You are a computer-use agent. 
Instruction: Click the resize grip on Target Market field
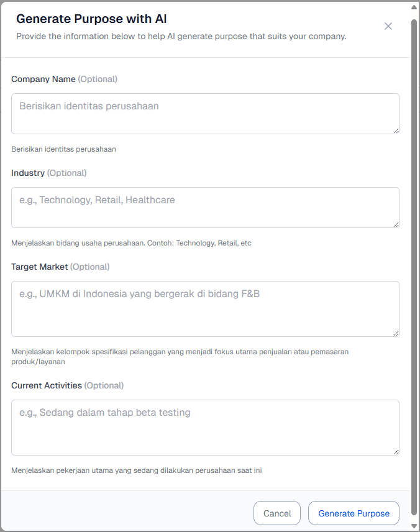[396, 333]
